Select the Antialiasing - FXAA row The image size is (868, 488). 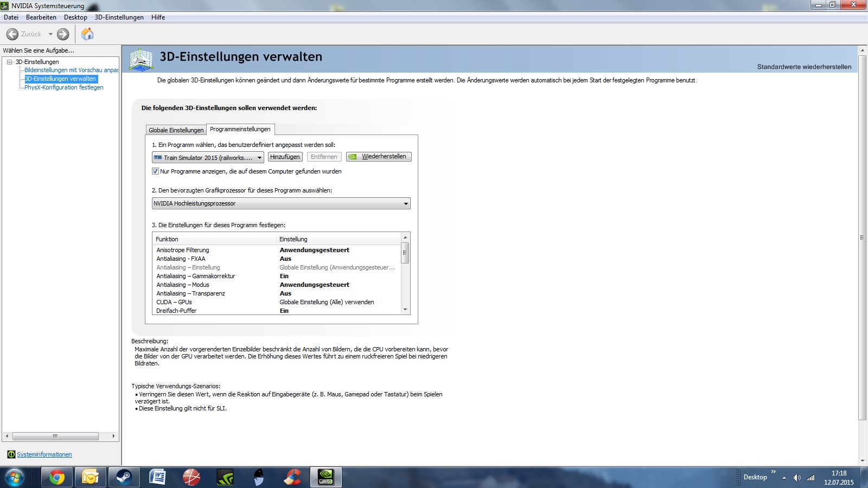(x=277, y=259)
